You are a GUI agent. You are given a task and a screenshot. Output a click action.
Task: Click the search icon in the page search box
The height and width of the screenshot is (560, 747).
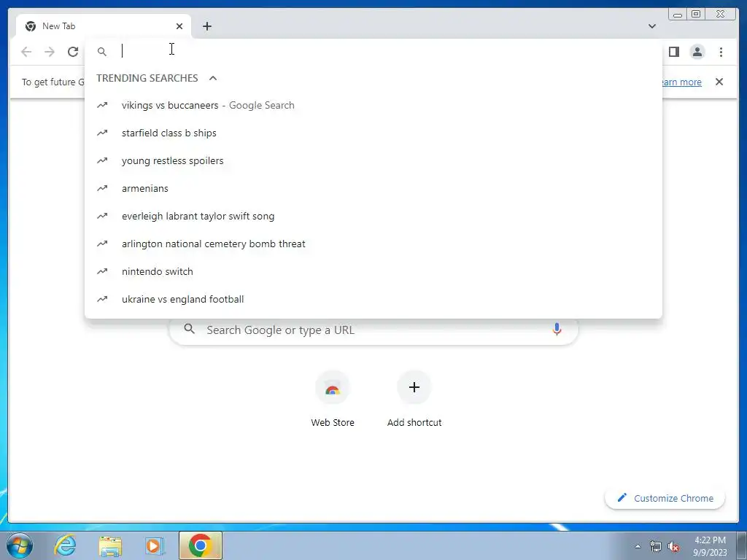189,329
